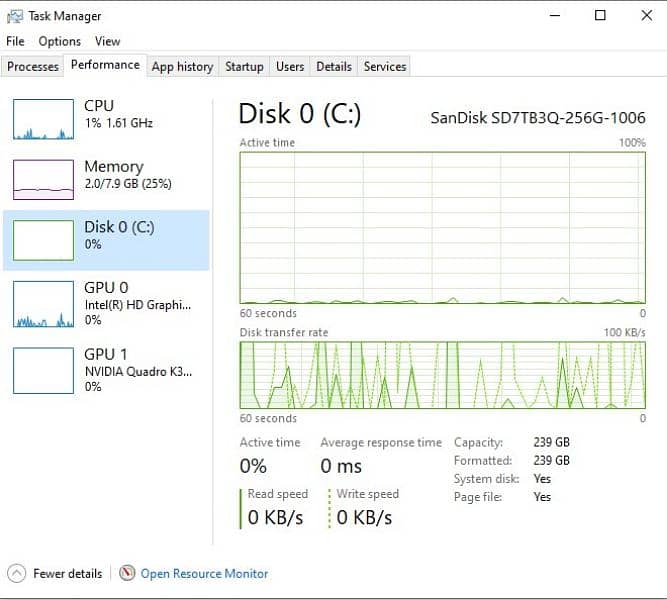The width and height of the screenshot is (667, 600).
Task: Go to the Startup tab
Action: [x=244, y=67]
